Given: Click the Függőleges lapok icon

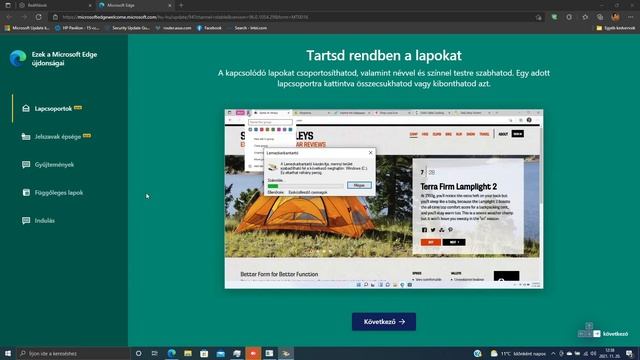Looking at the screenshot, I should [26, 192].
